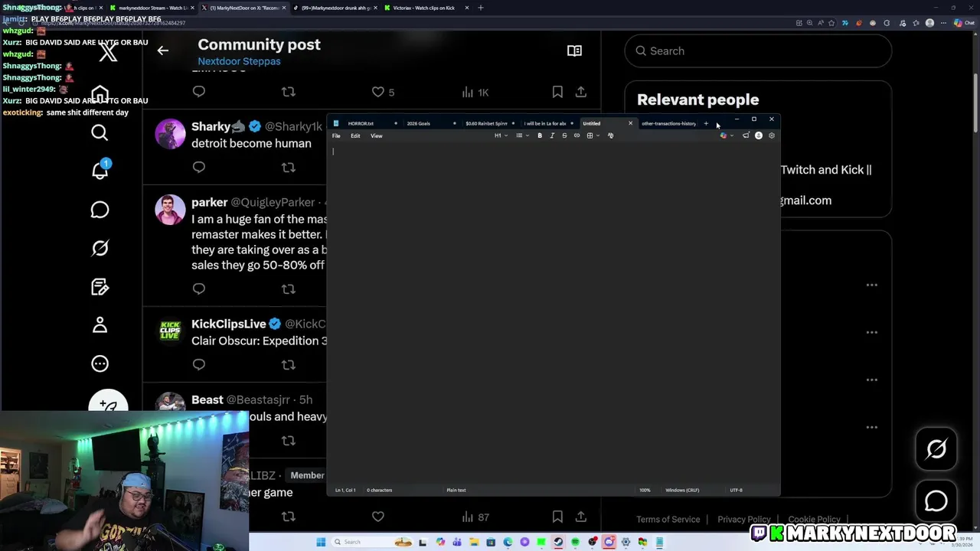The image size is (980, 551).
Task: Like the post with 87 views
Action: (377, 517)
